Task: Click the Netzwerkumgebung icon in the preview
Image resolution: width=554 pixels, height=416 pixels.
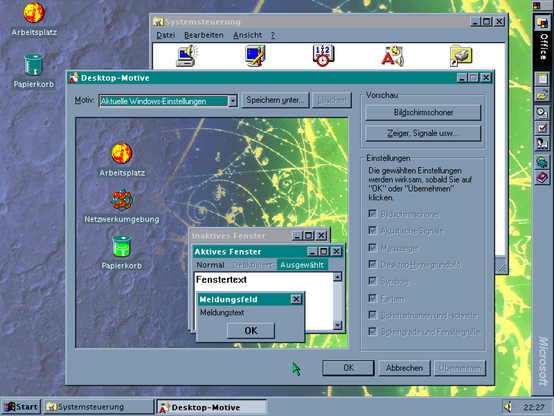Action: [122, 200]
